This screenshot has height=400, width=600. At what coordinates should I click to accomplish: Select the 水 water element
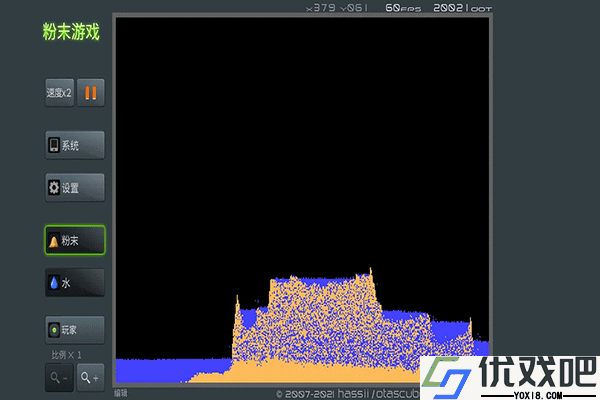[x=75, y=283]
